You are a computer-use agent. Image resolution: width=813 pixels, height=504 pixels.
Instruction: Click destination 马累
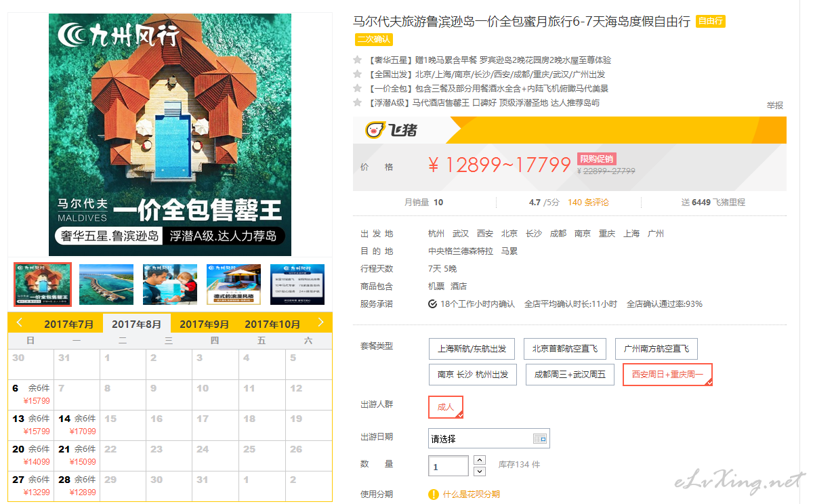[509, 251]
